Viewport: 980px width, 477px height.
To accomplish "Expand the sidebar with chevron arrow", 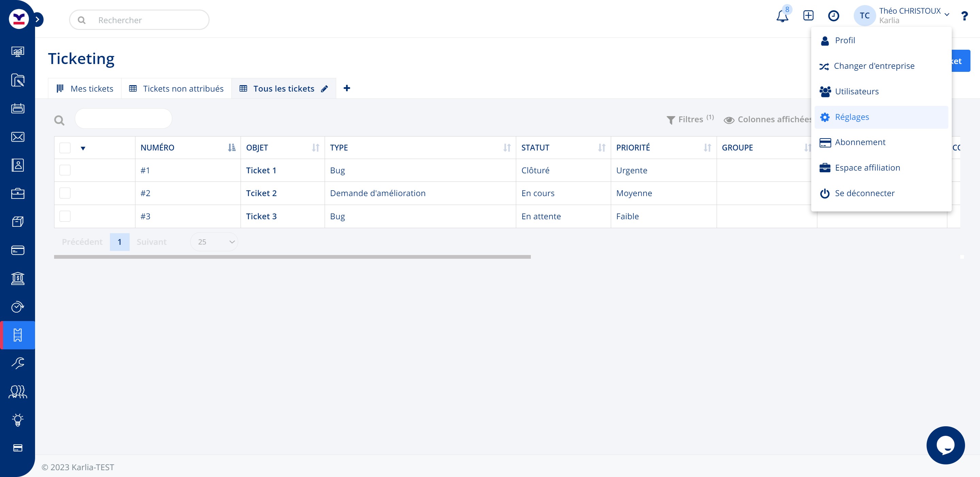I will pyautogui.click(x=37, y=19).
